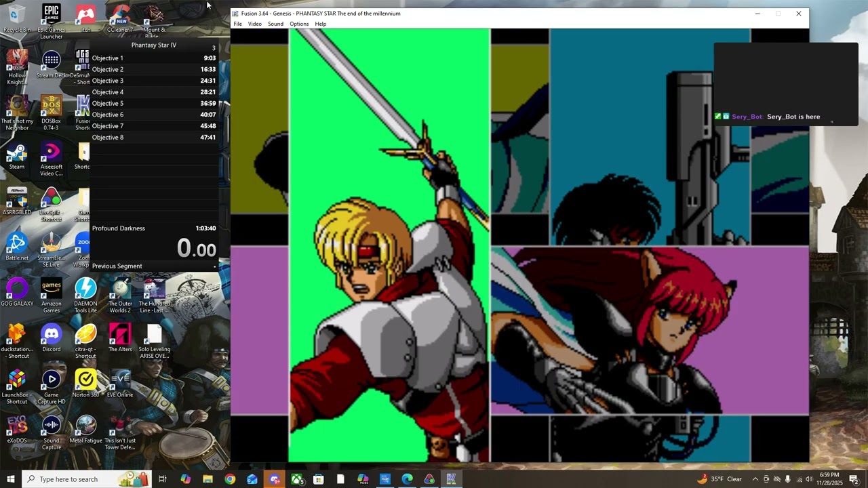868x488 pixels.
Task: Select the Norton 360 desktop icon
Action: 85,384
